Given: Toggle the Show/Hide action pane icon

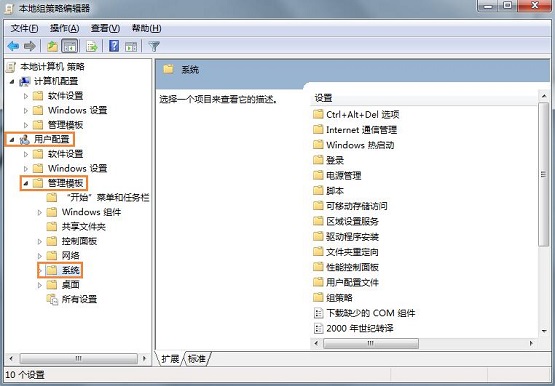Looking at the screenshot, I should pyautogui.click(x=131, y=46).
